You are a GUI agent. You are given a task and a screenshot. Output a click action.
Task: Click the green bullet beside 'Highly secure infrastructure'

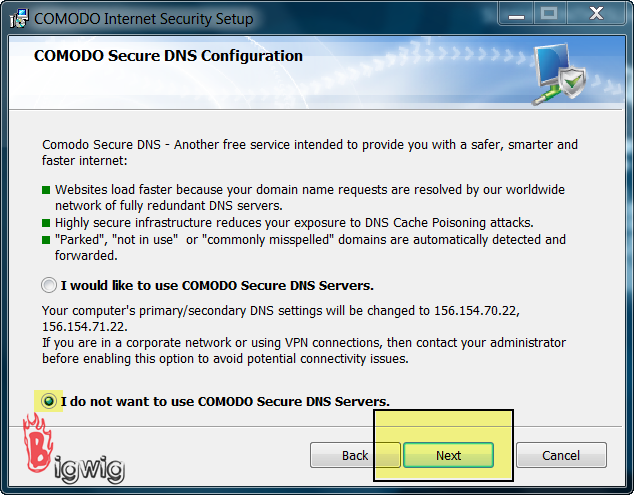click(46, 223)
